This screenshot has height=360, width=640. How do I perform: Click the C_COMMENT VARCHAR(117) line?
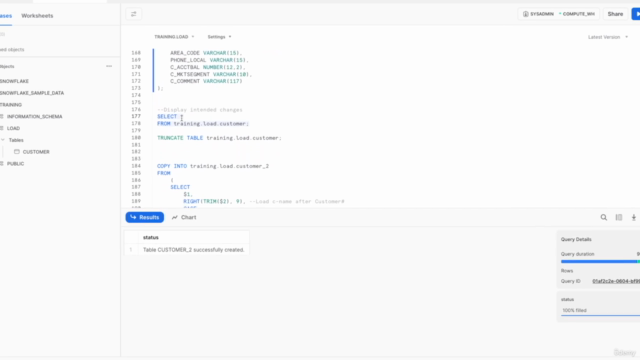tap(206, 81)
